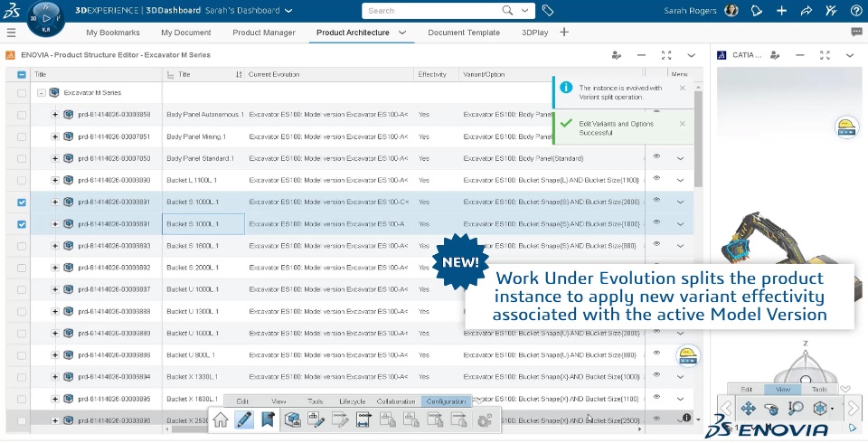Check the Bucket S 1600L.1 row checkbox

click(x=22, y=246)
